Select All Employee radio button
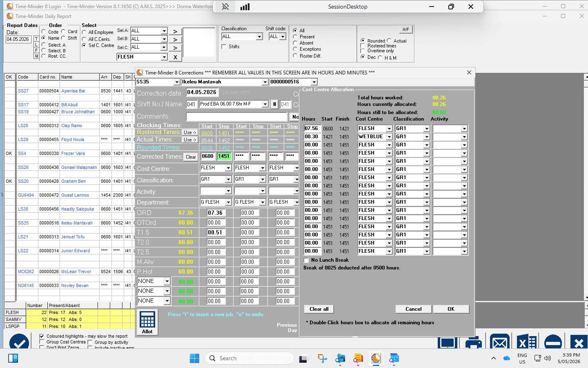588x368 pixels. click(84, 32)
